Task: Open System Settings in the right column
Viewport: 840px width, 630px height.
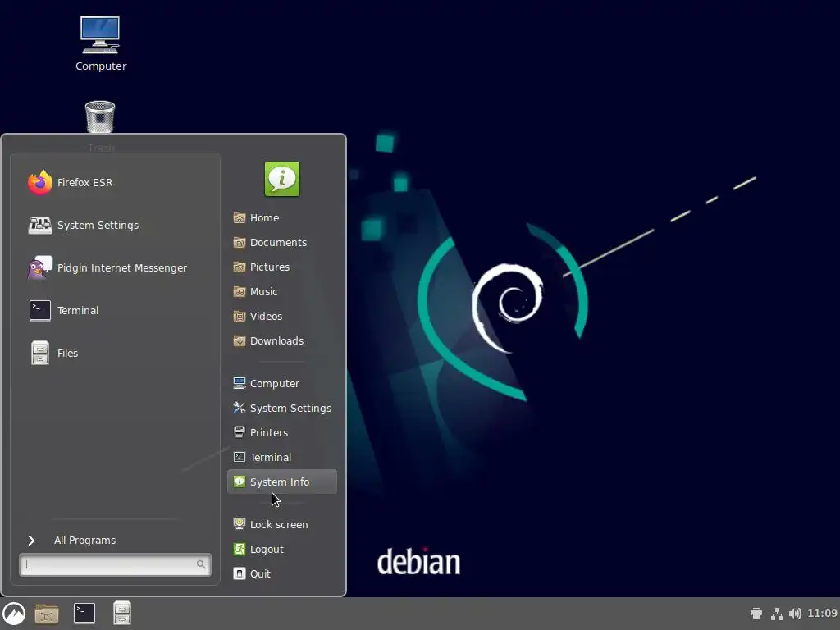Action: 282,409
